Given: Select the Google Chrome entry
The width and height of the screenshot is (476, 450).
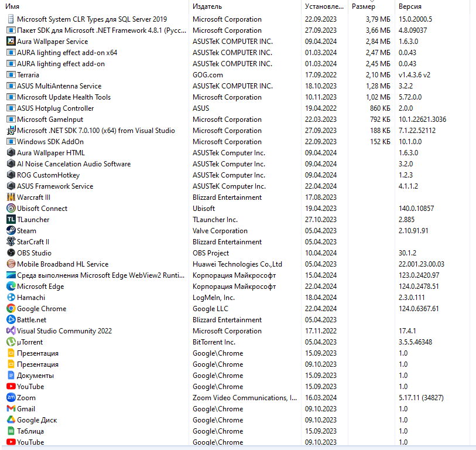Looking at the screenshot, I should point(41,309).
